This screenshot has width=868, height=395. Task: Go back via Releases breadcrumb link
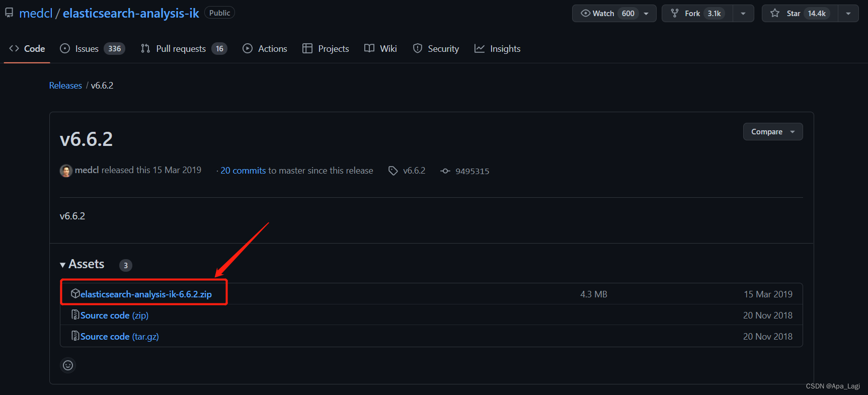click(x=65, y=86)
